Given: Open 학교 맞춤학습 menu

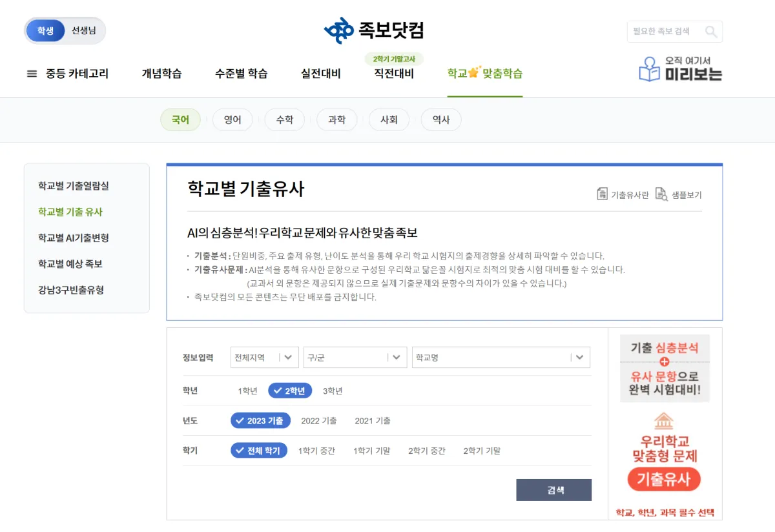Looking at the screenshot, I should (485, 74).
